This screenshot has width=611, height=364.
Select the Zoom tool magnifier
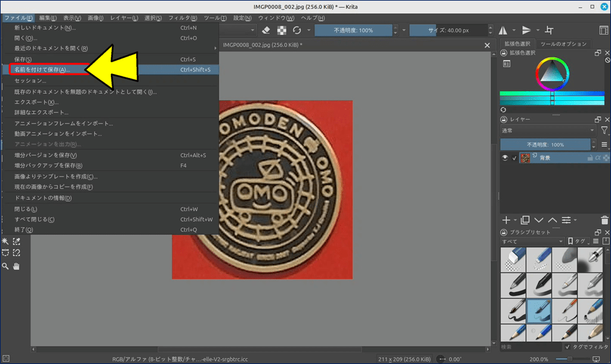coord(5,267)
